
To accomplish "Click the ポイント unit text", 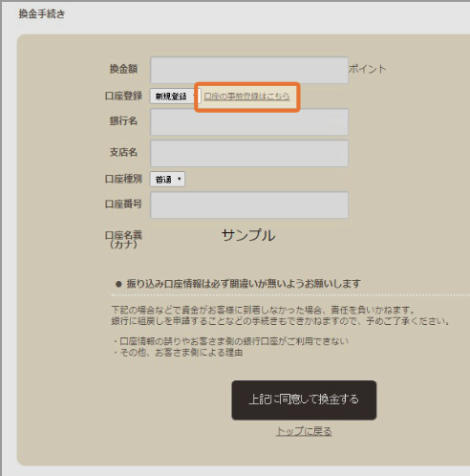I will coord(368,69).
